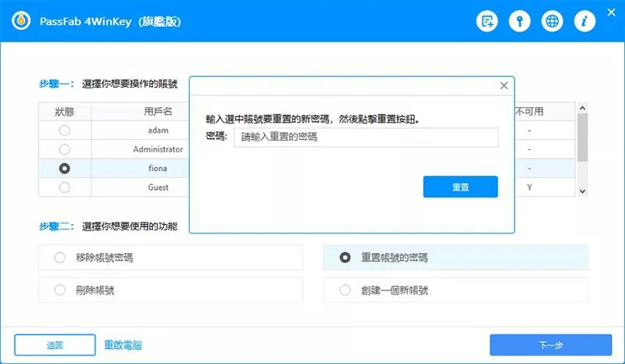
Task: Click the 重啟電腦 restart link
Action: tap(123, 345)
